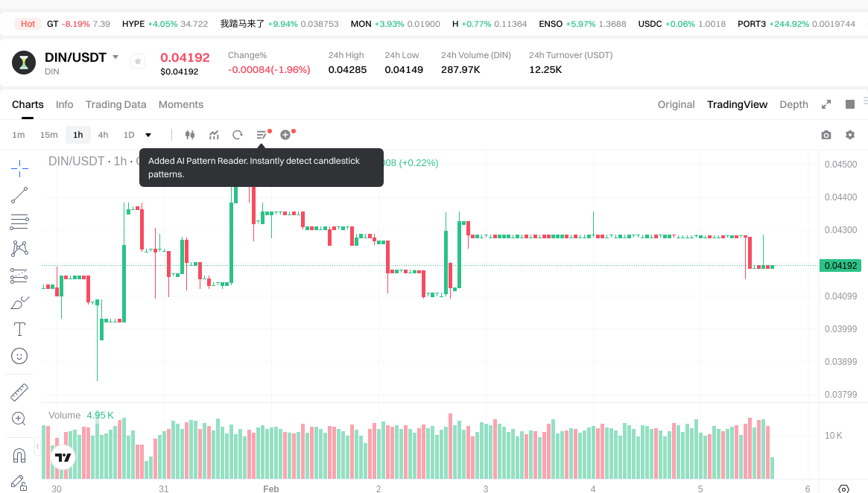
Task: Toggle magnet mode for drawings
Action: 19,455
